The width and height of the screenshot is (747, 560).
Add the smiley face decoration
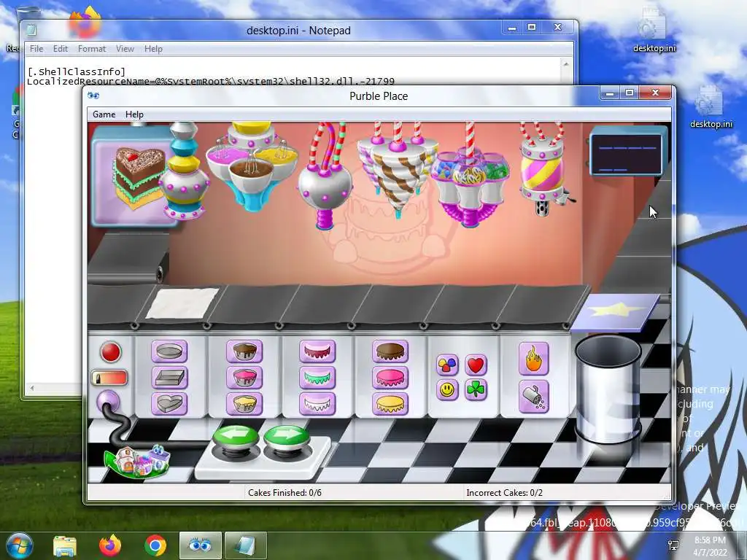[x=447, y=390]
